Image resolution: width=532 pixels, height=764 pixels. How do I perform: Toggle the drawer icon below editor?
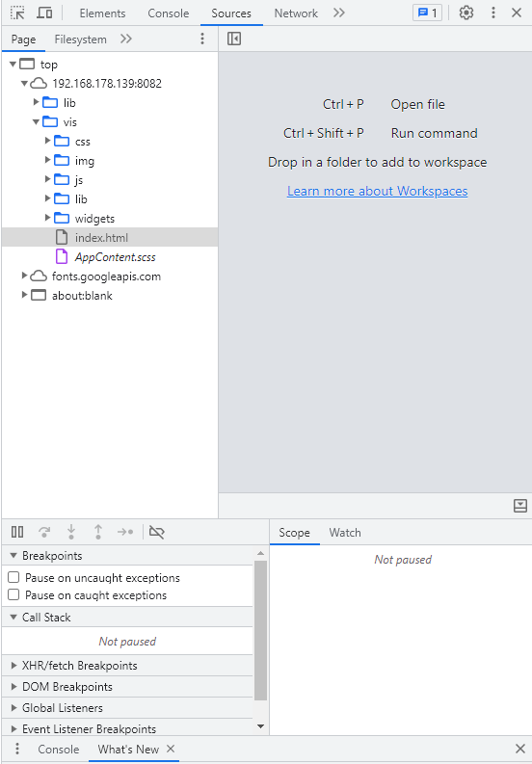pyautogui.click(x=520, y=506)
